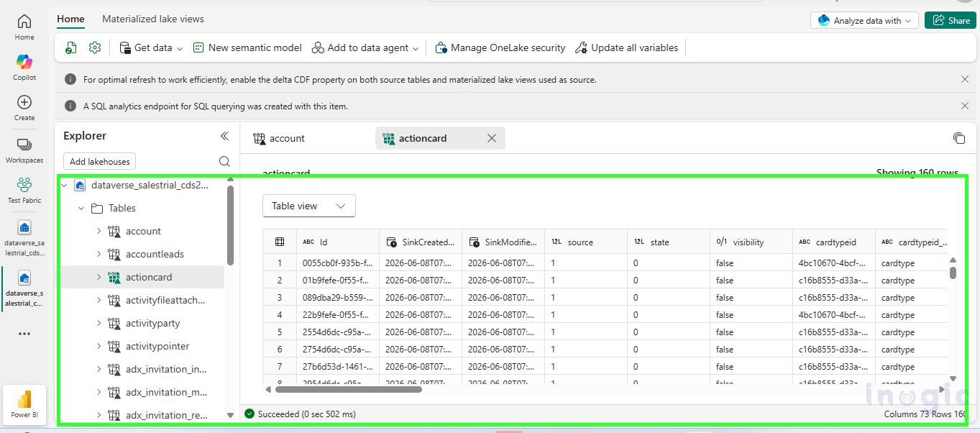Dismiss the SQL analytics endpoint message
980x433 pixels.
(965, 106)
